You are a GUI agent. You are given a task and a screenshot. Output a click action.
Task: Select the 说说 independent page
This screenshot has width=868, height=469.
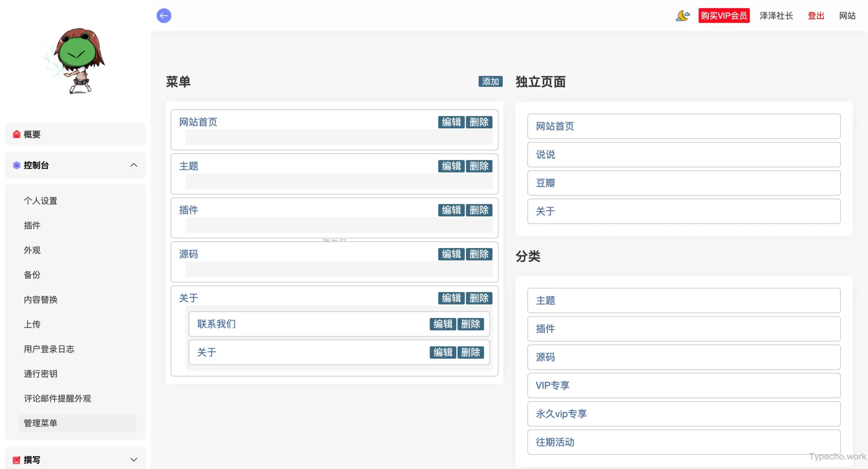coord(544,155)
